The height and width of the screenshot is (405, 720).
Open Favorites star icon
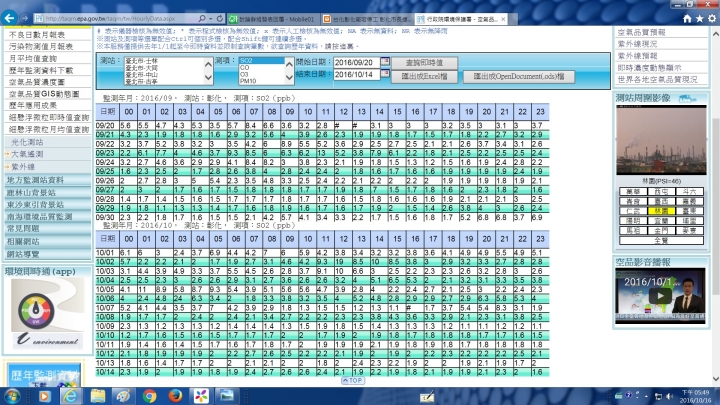[699, 19]
